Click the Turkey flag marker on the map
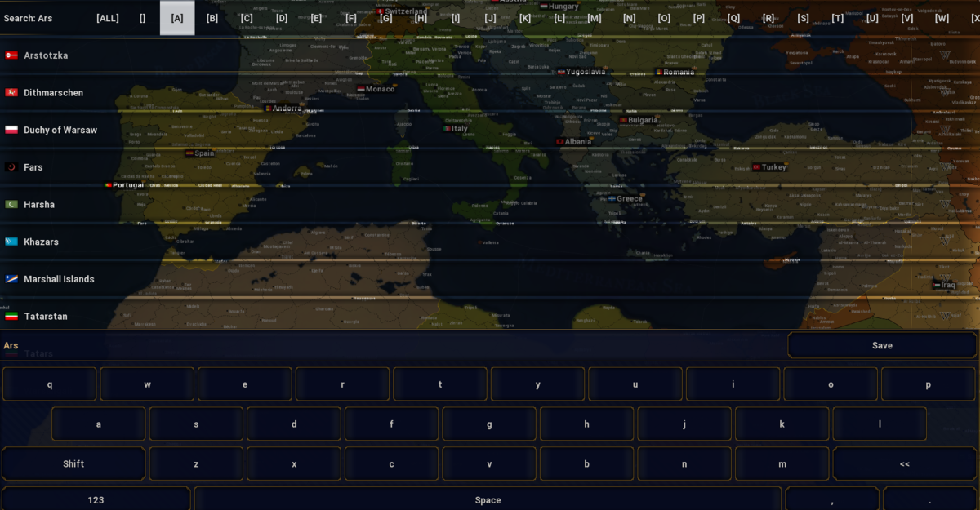 click(757, 167)
